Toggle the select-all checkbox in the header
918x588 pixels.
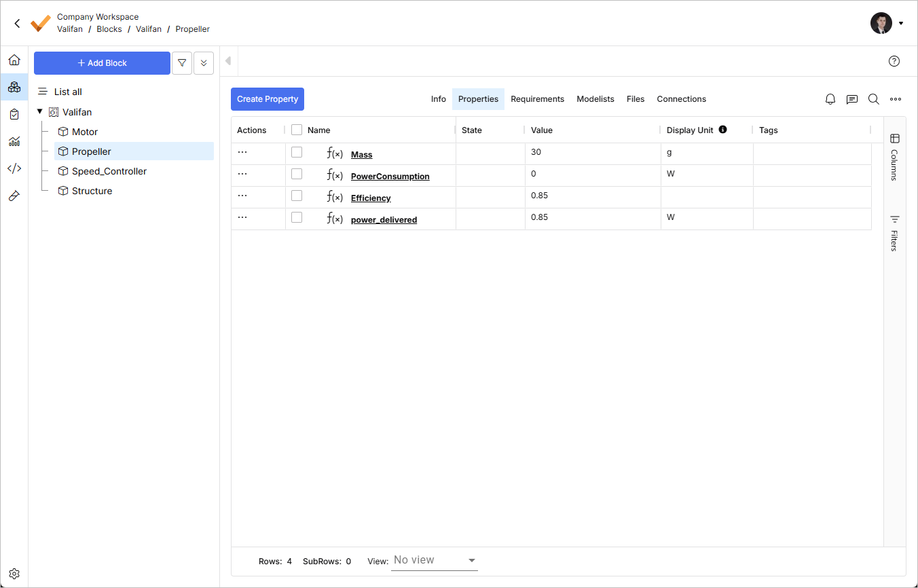pyautogui.click(x=297, y=130)
